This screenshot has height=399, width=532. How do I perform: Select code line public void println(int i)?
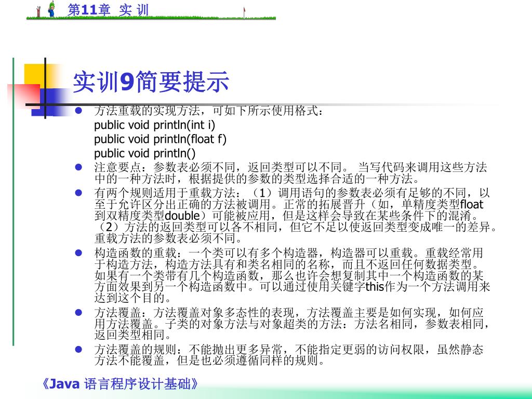[155, 125]
